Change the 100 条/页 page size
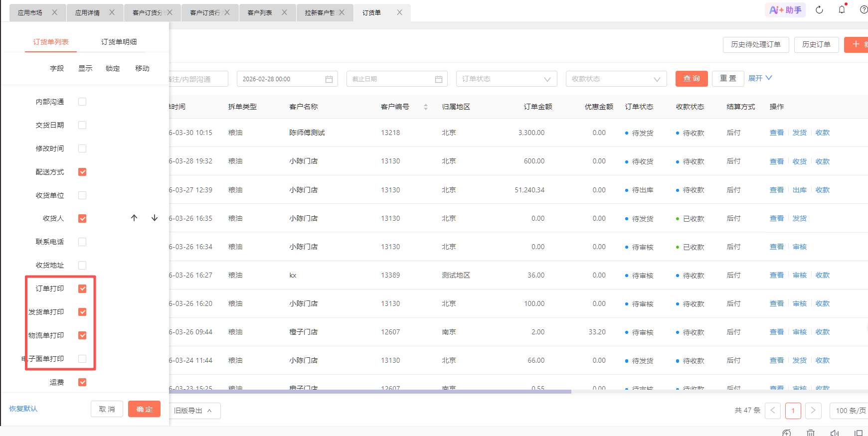The image size is (868, 436). coord(850,411)
